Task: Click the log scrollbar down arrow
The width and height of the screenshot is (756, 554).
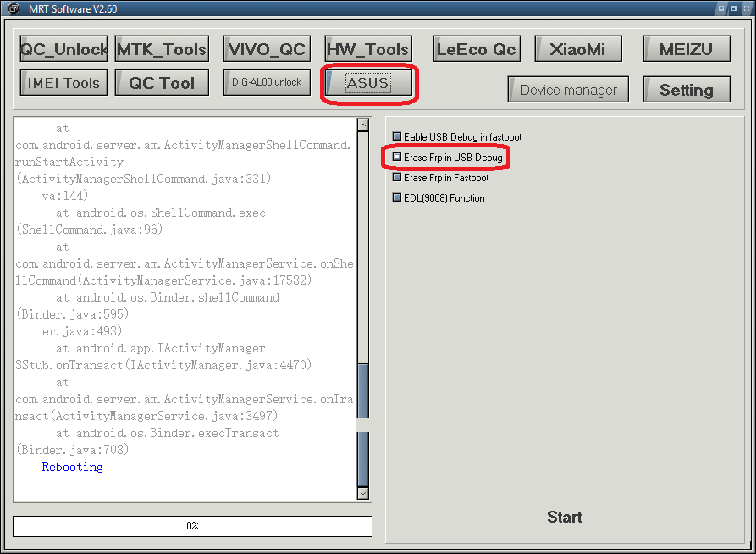Action: tap(362, 493)
